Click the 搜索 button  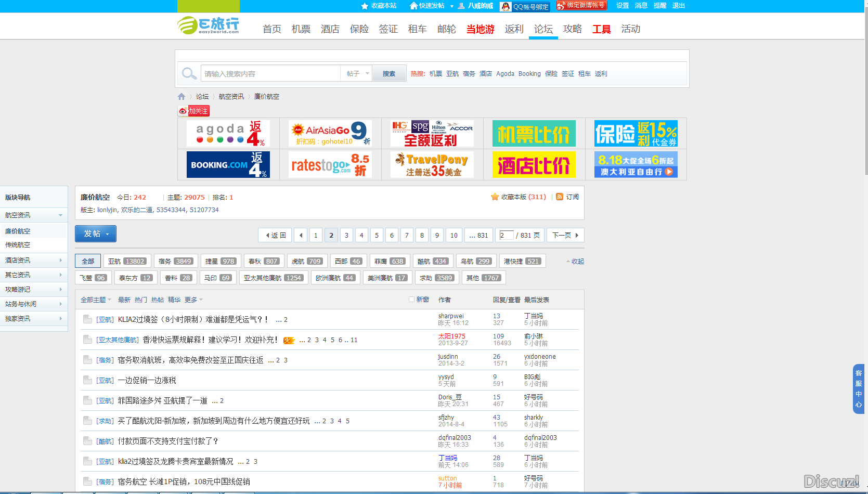(x=389, y=73)
